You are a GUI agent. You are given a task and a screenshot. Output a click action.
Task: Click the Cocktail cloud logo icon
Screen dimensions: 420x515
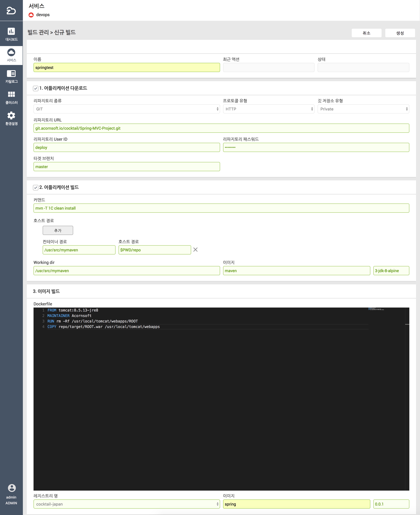tap(11, 10)
